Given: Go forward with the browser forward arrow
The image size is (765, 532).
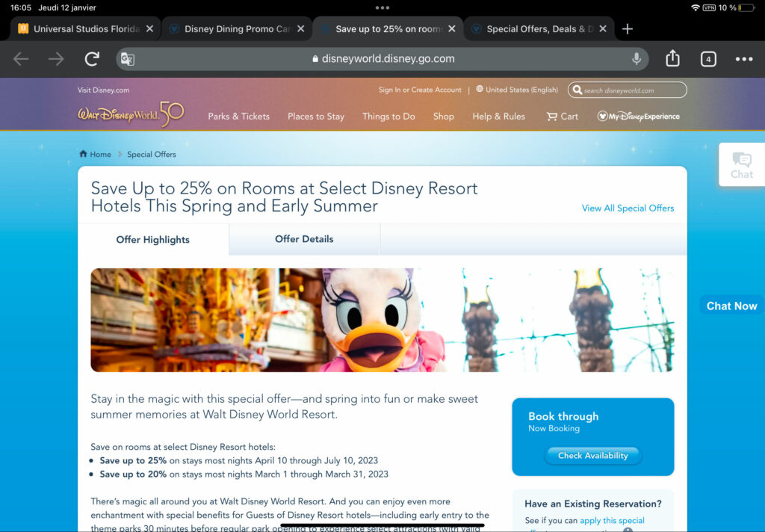Looking at the screenshot, I should 56,59.
